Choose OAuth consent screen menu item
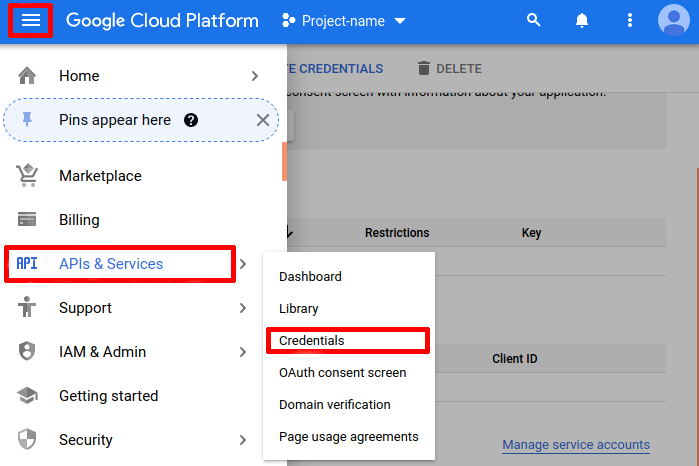This screenshot has height=466, width=699. (x=342, y=373)
